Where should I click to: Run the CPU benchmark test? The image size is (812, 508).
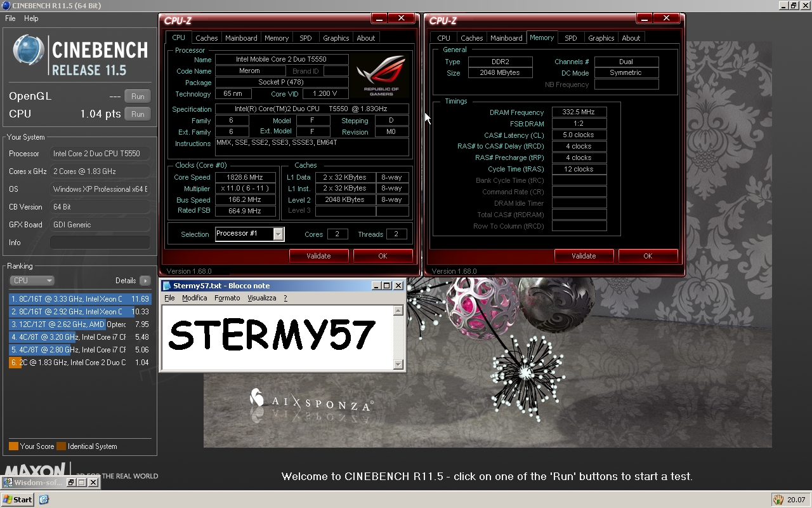(x=138, y=114)
